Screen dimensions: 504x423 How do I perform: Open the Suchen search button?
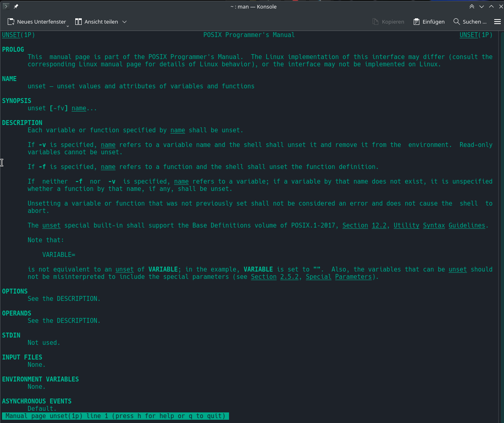[470, 22]
